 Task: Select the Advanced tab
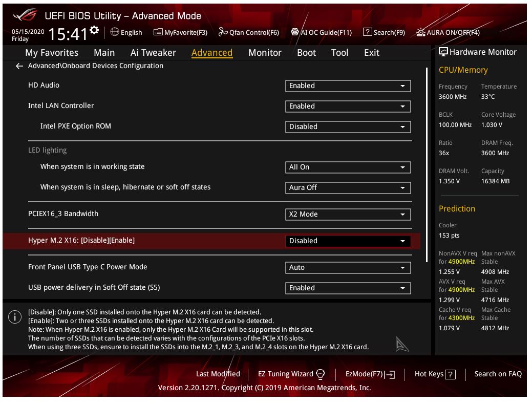(211, 53)
